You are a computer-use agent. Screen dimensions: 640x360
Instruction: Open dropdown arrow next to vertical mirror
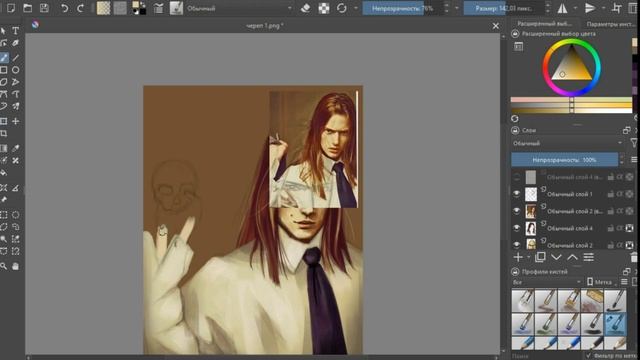pyautogui.click(x=603, y=8)
